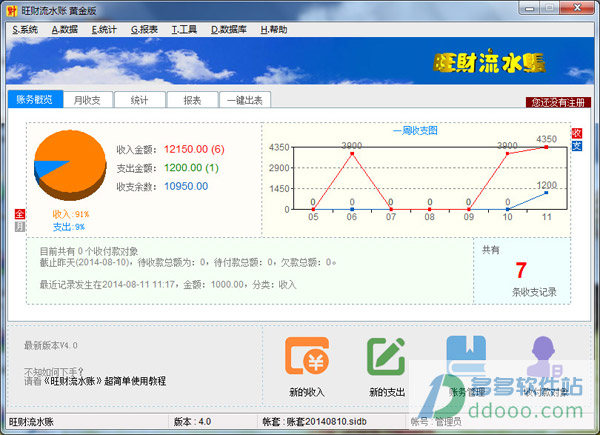
Task: Switch to the 一键出表 tab
Action: coord(245,100)
